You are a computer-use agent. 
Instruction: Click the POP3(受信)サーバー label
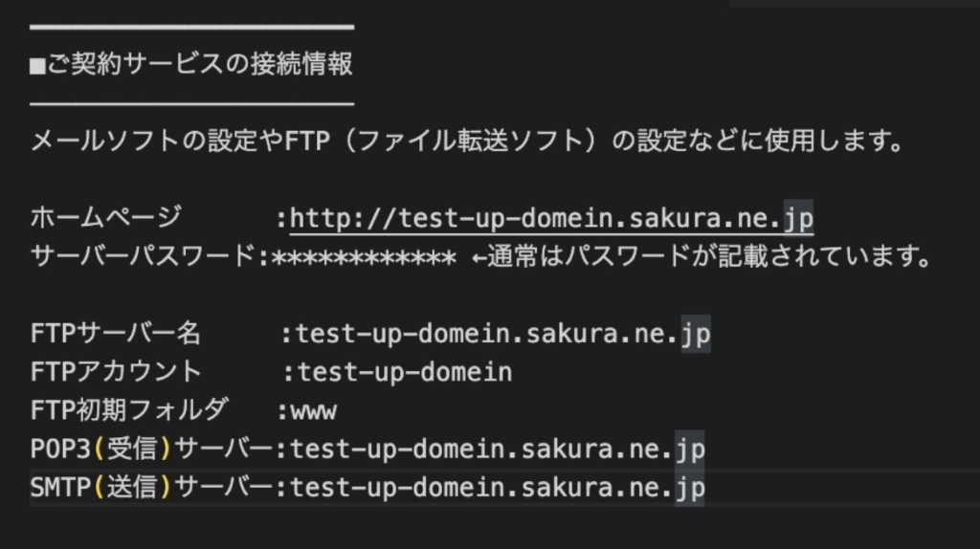(152, 449)
